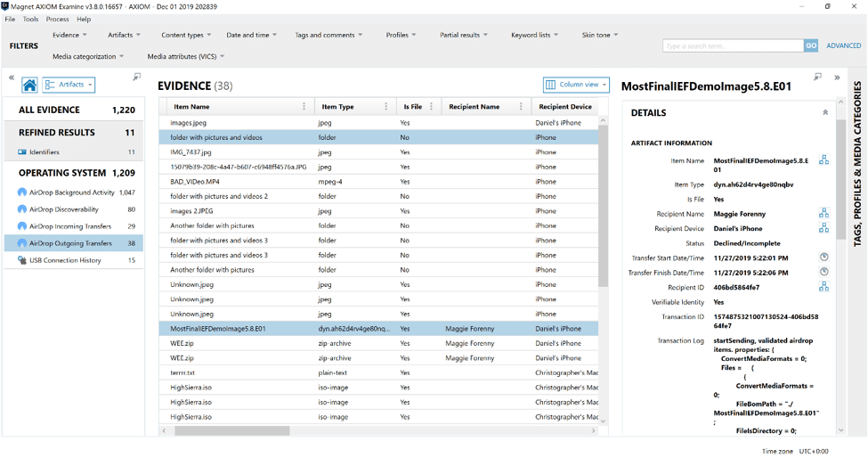Open the Artifacts view selector dropdown

69,86
